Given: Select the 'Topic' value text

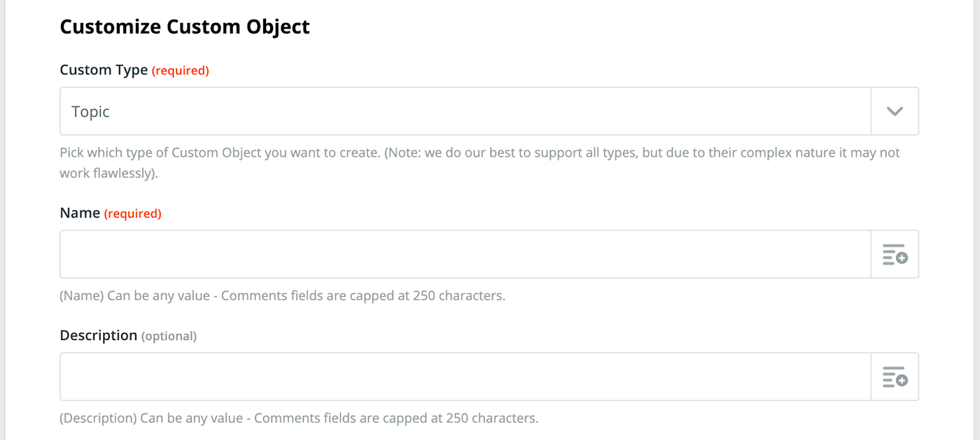Looking at the screenshot, I should (91, 112).
